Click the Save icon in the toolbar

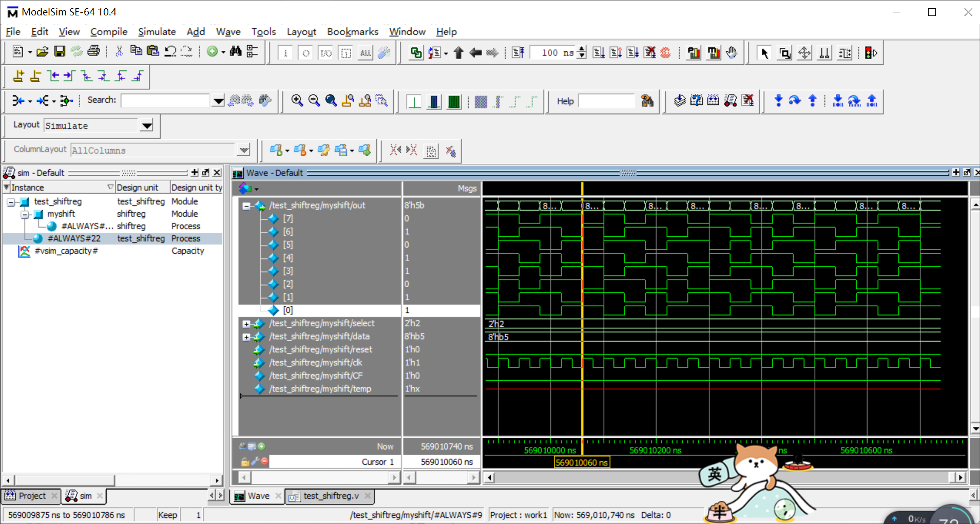coord(60,51)
